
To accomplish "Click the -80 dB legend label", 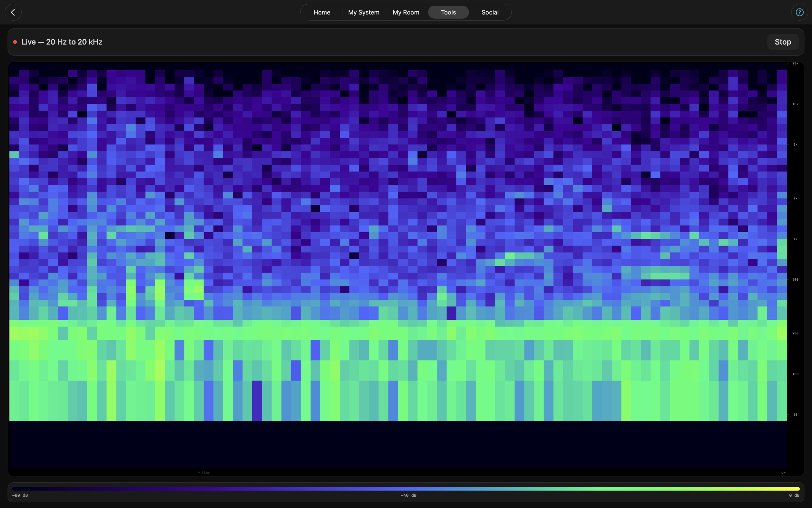I will coord(20,495).
